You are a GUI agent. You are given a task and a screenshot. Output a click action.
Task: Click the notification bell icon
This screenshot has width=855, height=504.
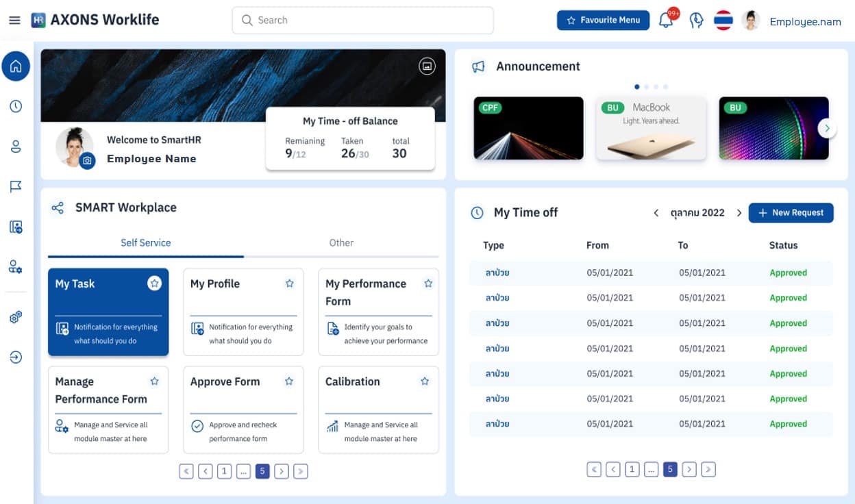pyautogui.click(x=665, y=21)
